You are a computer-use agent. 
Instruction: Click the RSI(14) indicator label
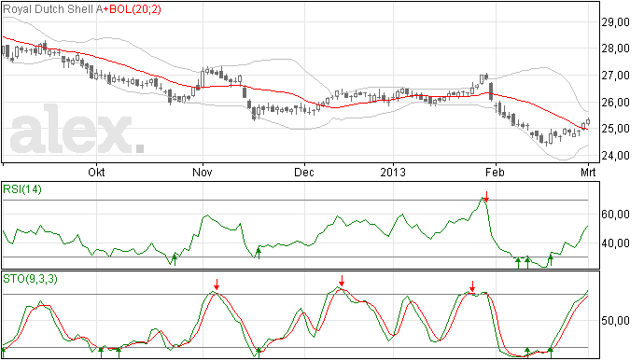click(x=22, y=189)
